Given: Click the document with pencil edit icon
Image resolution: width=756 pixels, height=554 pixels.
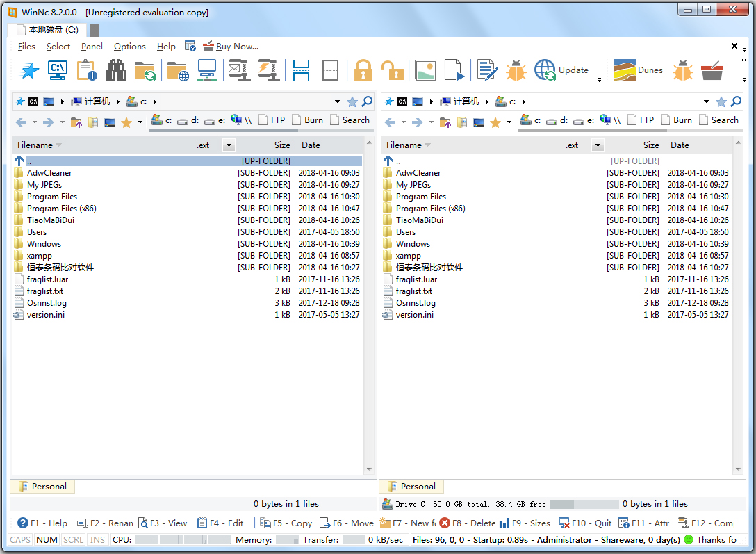Looking at the screenshot, I should [487, 70].
